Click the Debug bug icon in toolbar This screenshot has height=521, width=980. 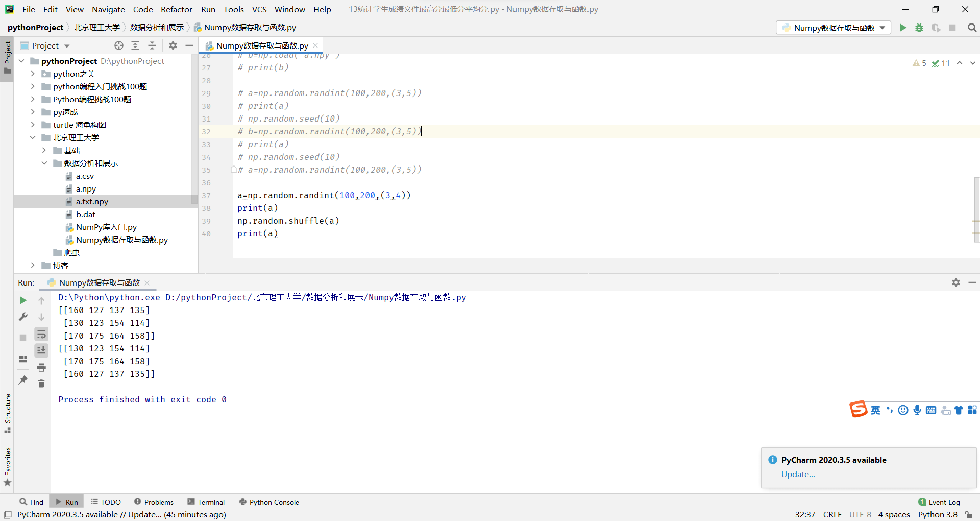coord(919,28)
